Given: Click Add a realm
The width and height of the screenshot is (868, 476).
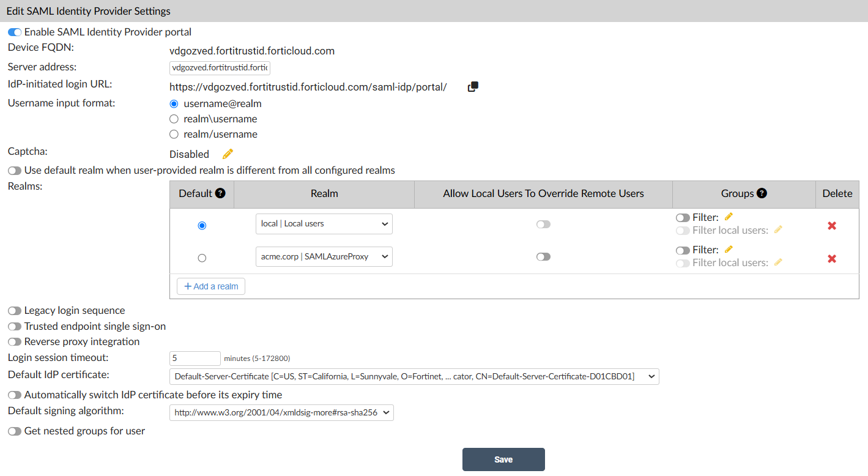Looking at the screenshot, I should [210, 286].
